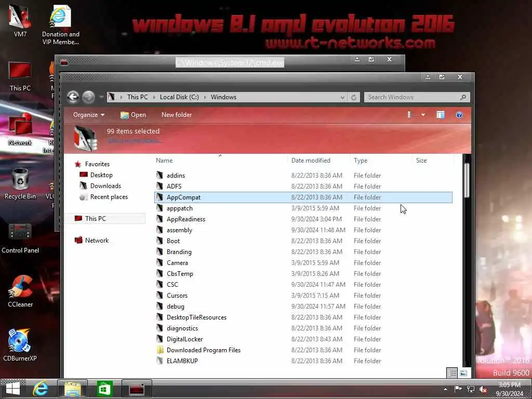Click the Explorer forward arrow button

click(x=88, y=97)
